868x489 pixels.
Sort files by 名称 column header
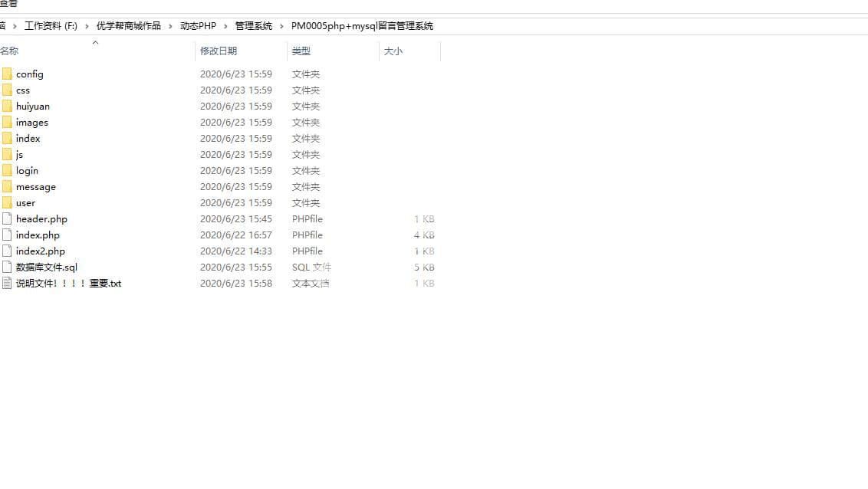[10, 51]
